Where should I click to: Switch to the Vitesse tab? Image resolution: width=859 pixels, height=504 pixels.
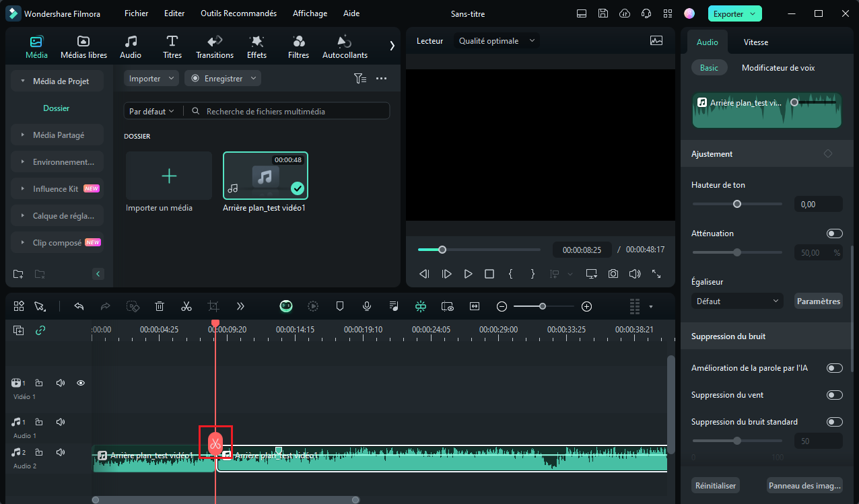(755, 42)
